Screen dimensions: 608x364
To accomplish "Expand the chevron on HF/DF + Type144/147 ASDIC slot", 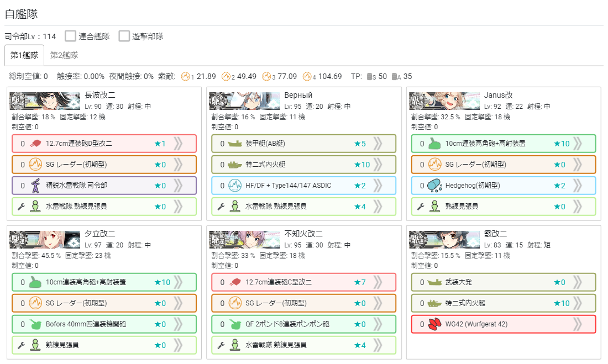I will pyautogui.click(x=378, y=185).
